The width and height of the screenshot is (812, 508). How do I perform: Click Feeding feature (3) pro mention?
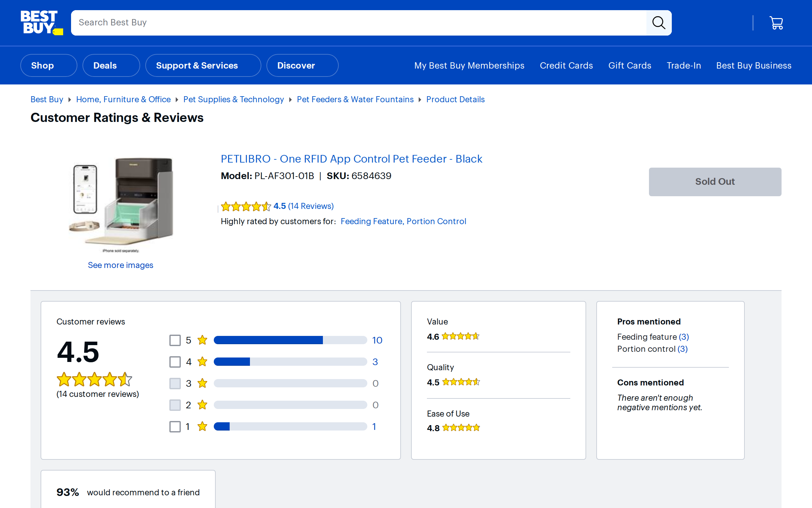653,337
